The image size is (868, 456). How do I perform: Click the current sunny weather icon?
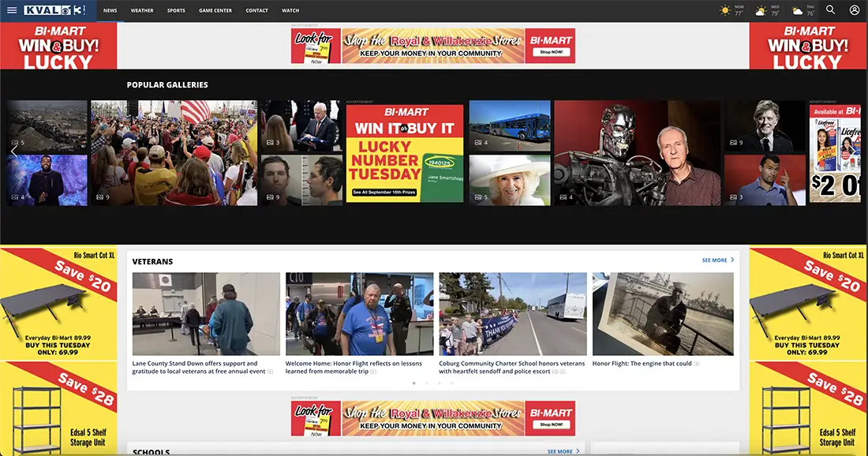coord(724,10)
